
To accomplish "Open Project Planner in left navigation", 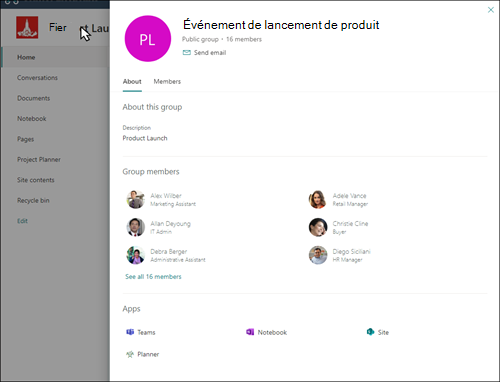I will pos(39,160).
